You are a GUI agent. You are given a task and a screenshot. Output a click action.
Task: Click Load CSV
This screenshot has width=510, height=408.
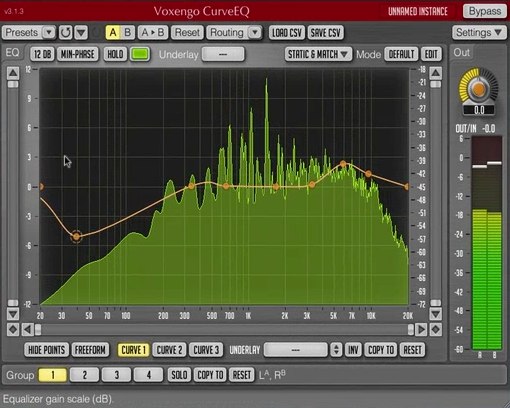point(287,33)
